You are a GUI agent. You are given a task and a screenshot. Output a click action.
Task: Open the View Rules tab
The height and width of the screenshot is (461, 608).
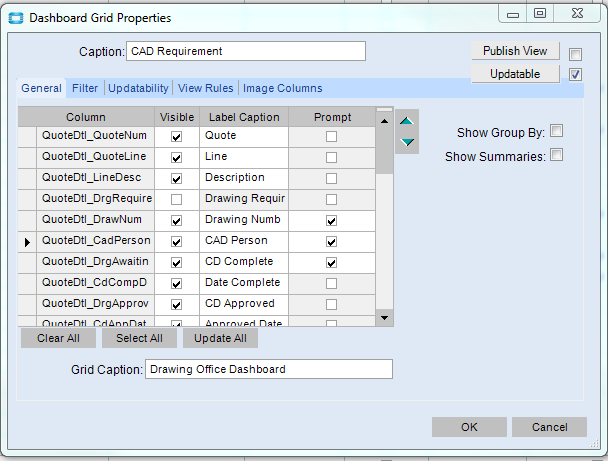pyautogui.click(x=205, y=89)
